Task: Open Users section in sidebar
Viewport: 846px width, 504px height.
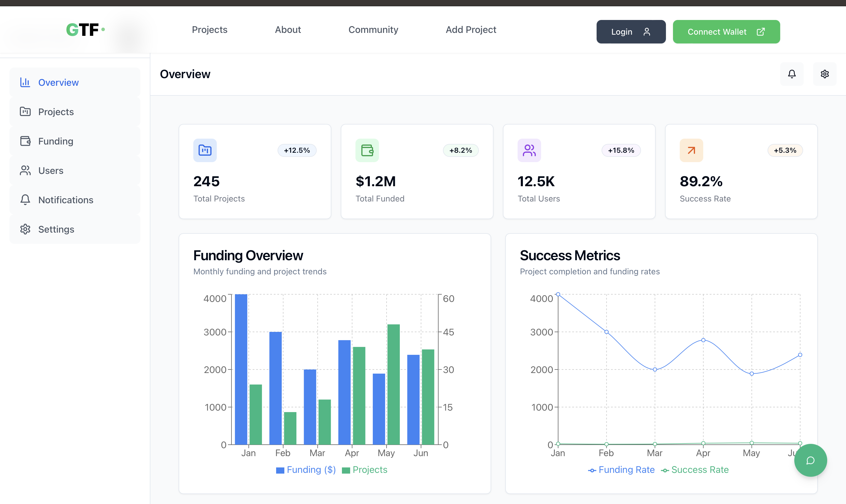Action: [x=51, y=170]
